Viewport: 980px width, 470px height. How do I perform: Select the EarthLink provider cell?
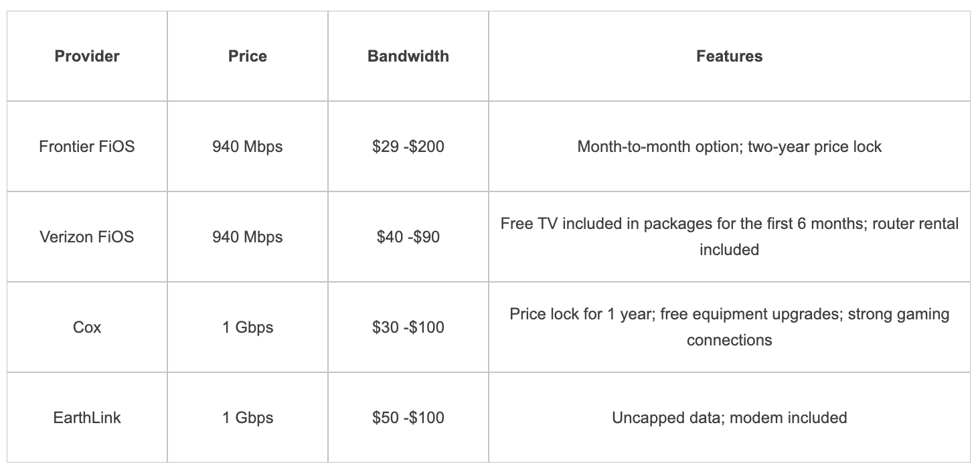click(87, 417)
